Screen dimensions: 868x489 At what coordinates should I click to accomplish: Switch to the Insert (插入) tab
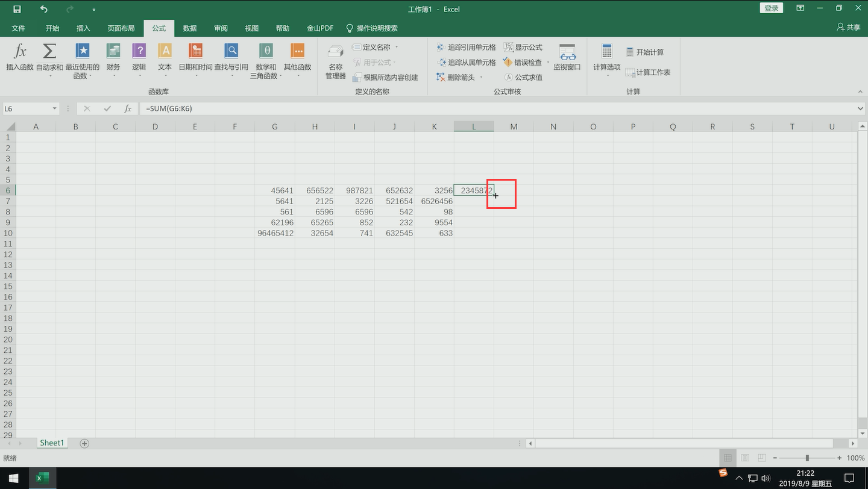pos(83,28)
